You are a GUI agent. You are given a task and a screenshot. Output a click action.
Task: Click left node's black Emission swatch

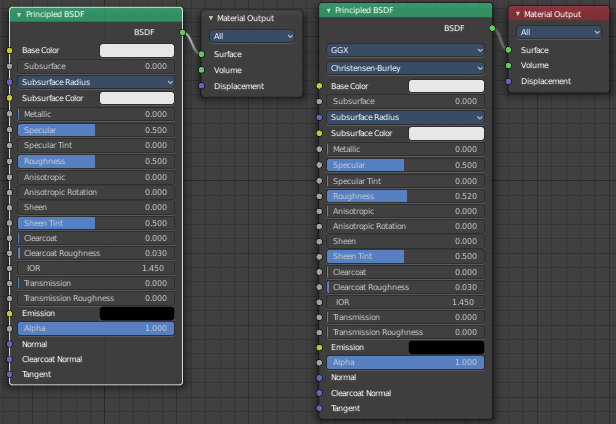137,313
